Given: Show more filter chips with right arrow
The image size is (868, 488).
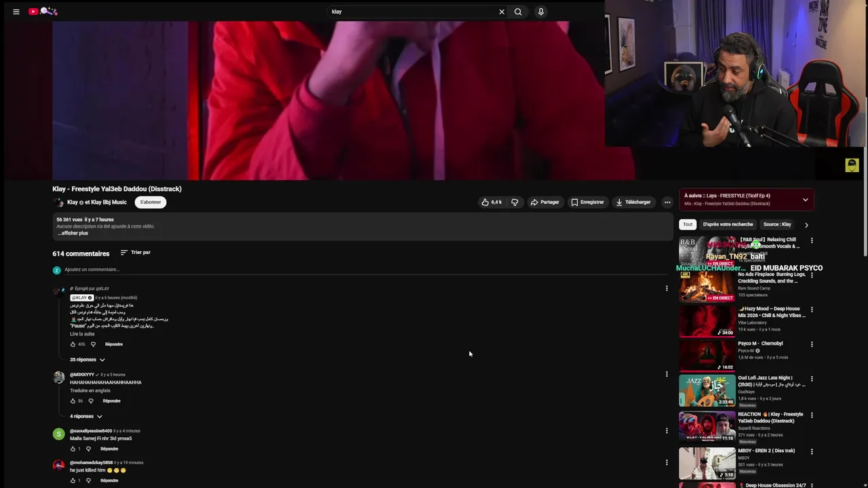Looking at the screenshot, I should (x=806, y=224).
